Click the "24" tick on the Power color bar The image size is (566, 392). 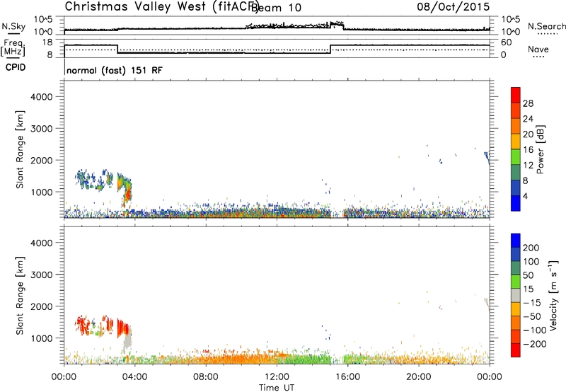point(528,119)
